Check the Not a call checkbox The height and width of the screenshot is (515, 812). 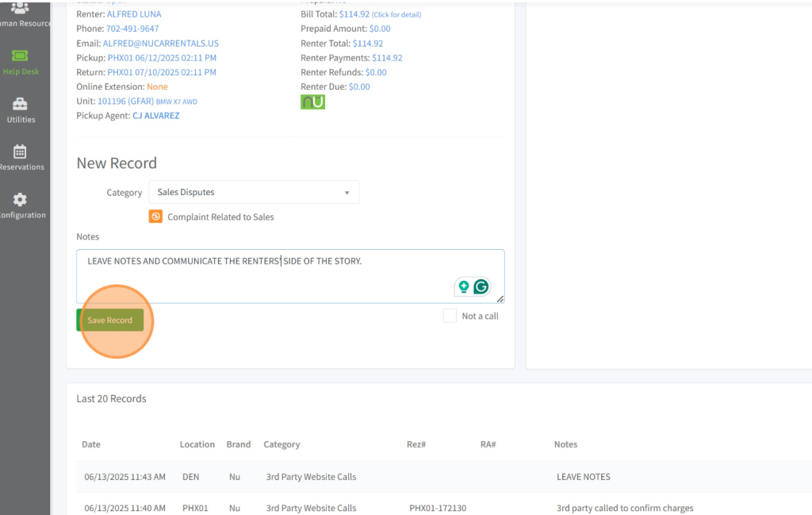coord(450,316)
